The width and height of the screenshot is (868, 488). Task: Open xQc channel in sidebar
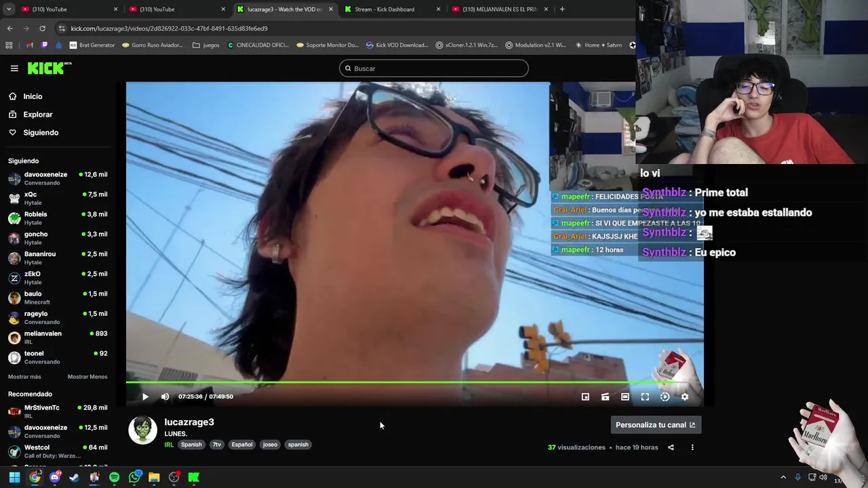point(58,198)
